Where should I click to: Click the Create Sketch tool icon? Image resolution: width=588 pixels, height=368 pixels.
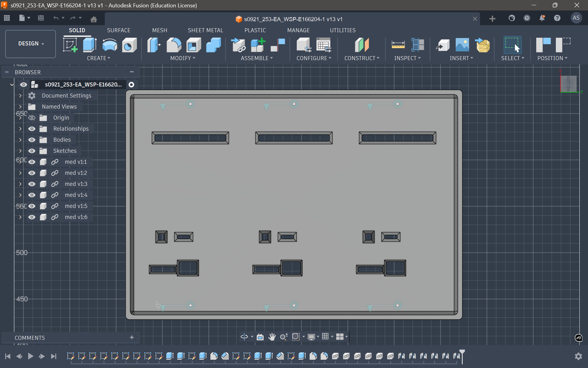pyautogui.click(x=70, y=45)
